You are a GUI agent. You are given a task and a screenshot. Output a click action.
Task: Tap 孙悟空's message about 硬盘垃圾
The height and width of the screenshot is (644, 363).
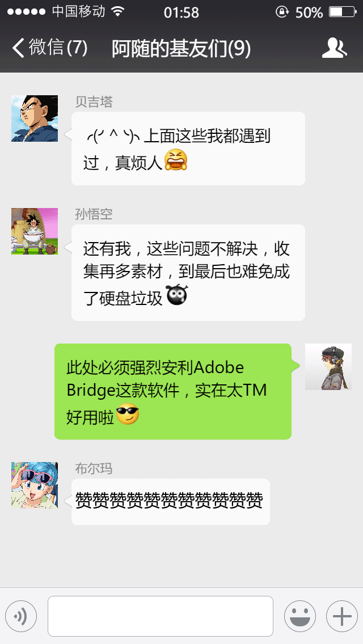coord(188,273)
